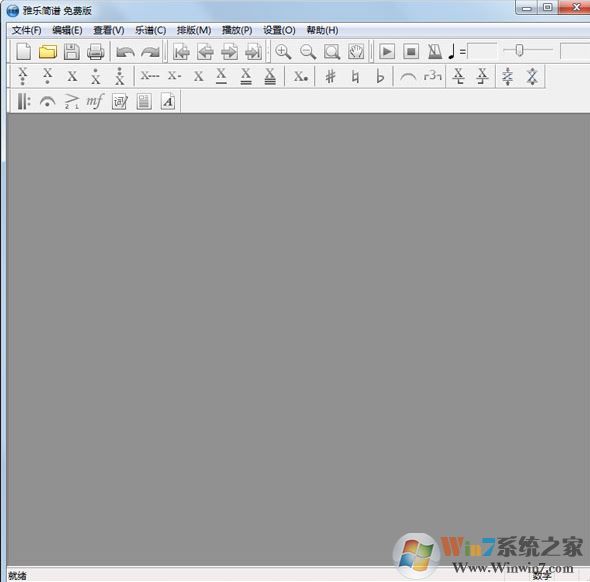Screen dimensions: 590x582
Task: Open the lyrics 词 editor icon
Action: pos(120,102)
